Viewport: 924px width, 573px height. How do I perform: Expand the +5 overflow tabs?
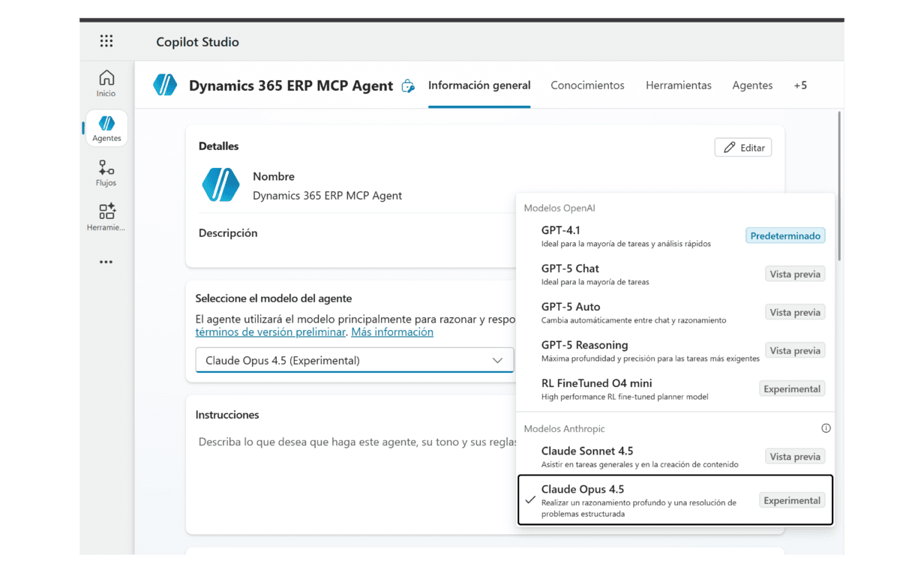[x=800, y=85]
